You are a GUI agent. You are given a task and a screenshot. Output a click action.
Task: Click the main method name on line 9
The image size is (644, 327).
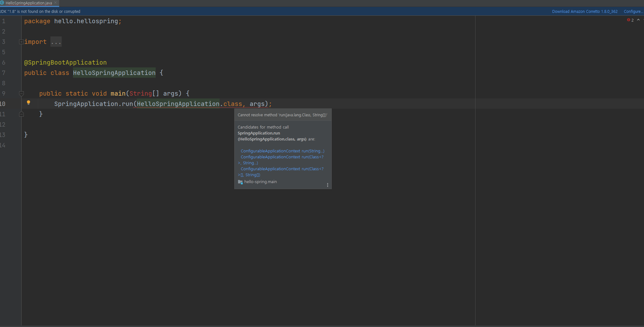[118, 93]
